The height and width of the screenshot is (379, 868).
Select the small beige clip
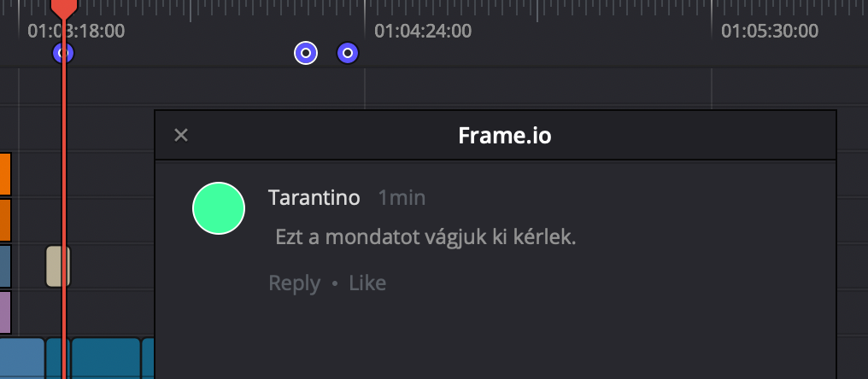click(x=57, y=265)
